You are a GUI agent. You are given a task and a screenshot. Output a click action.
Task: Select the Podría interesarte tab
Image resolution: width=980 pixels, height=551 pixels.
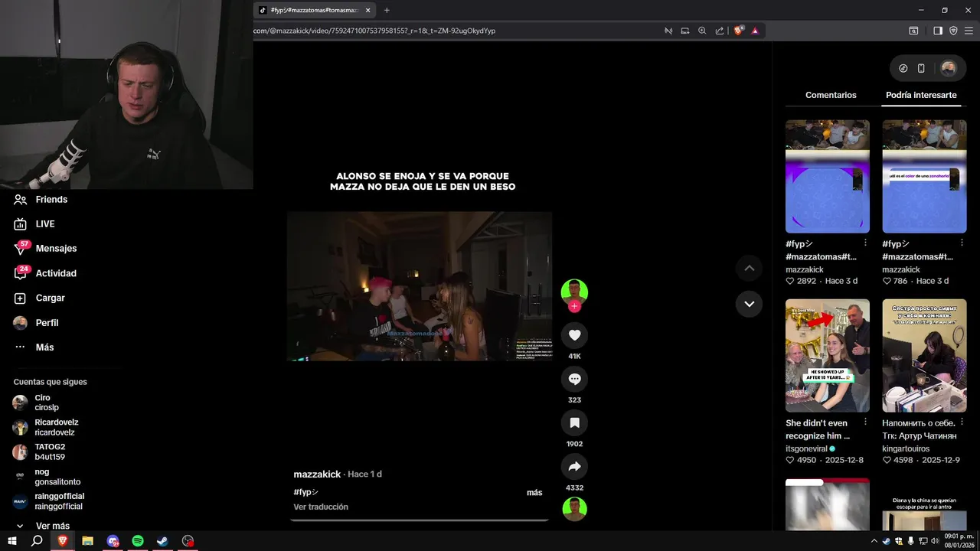click(x=921, y=95)
